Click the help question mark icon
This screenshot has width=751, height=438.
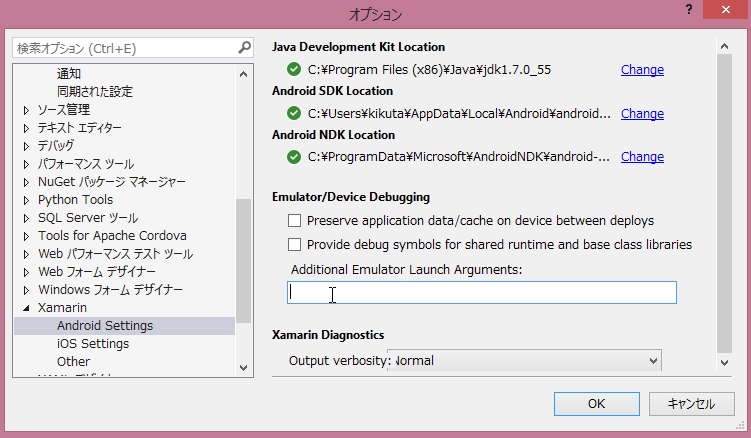689,9
